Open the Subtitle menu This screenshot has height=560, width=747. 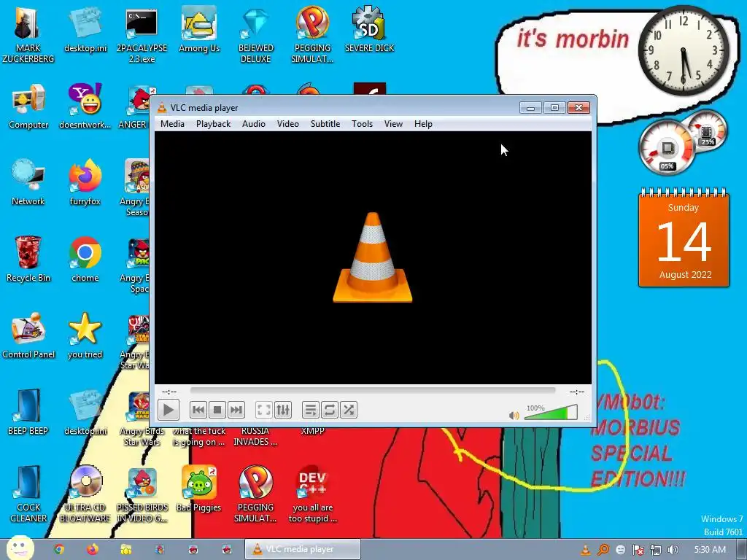click(325, 124)
